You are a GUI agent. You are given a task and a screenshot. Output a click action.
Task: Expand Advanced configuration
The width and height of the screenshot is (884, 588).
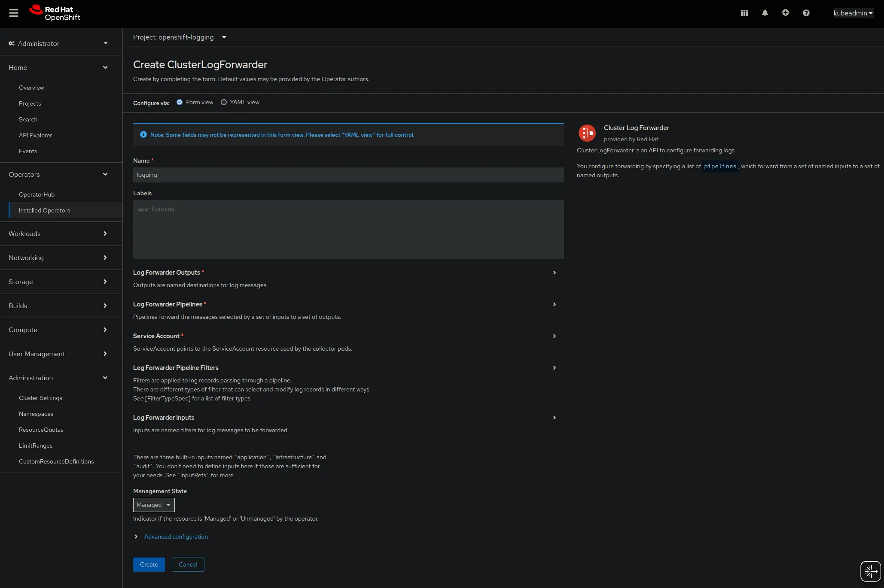point(176,536)
